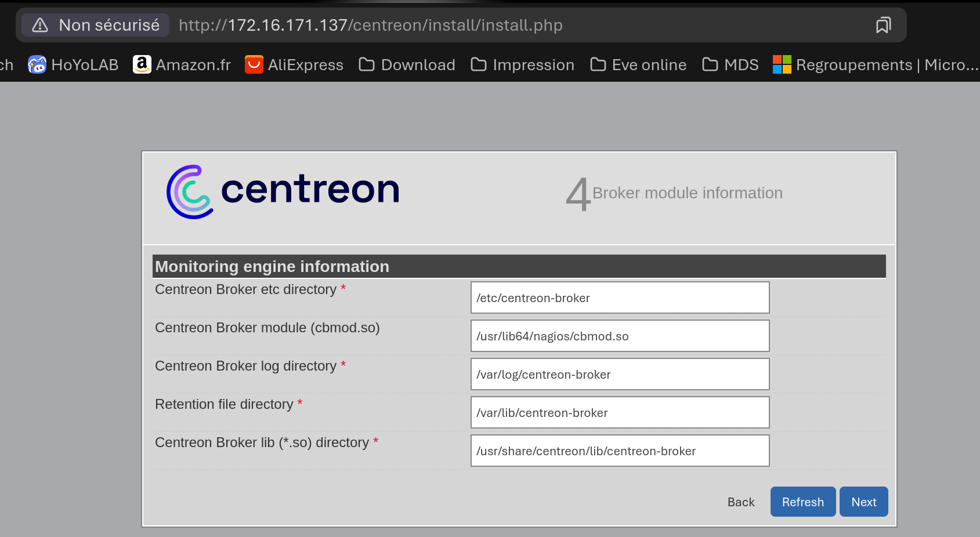Click the bookmark icon in address bar

tap(883, 25)
